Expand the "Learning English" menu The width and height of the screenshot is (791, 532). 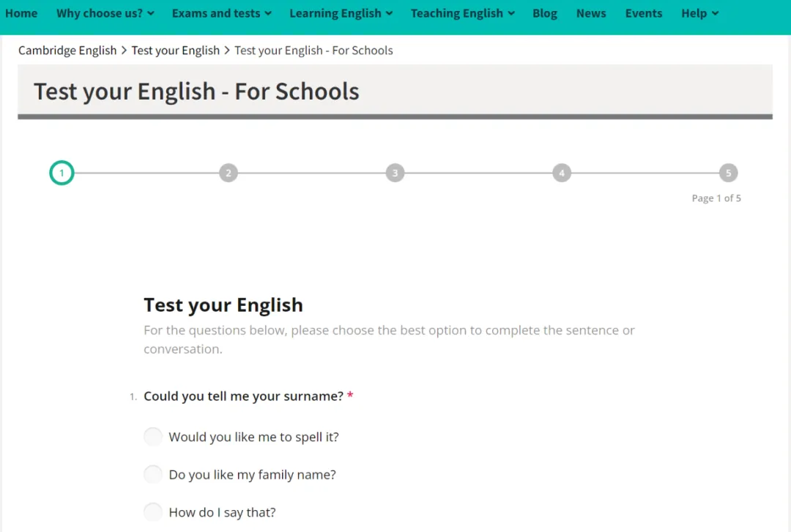click(341, 13)
